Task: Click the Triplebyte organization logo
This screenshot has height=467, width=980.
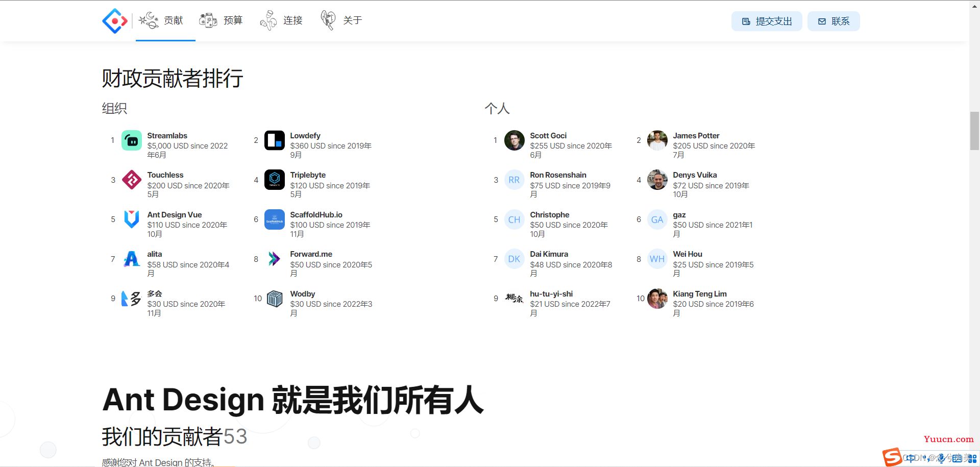Action: click(x=275, y=180)
